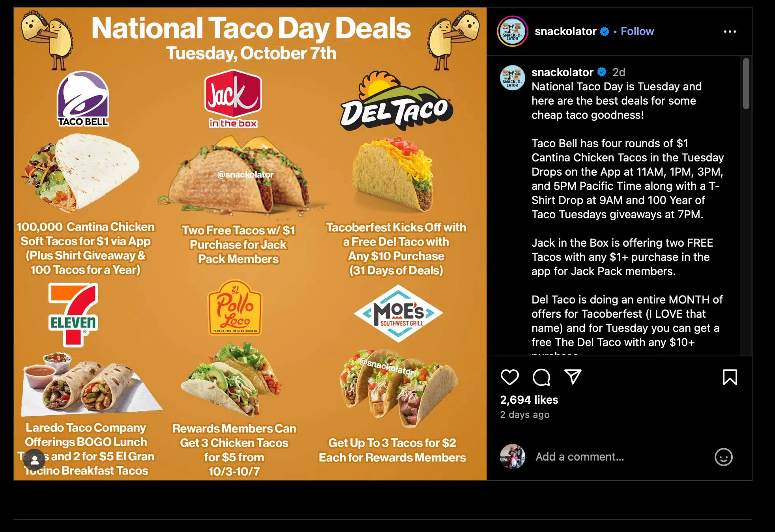Show tagged accounts on the photo
Screen dimensions: 775x532
pos(35,460)
